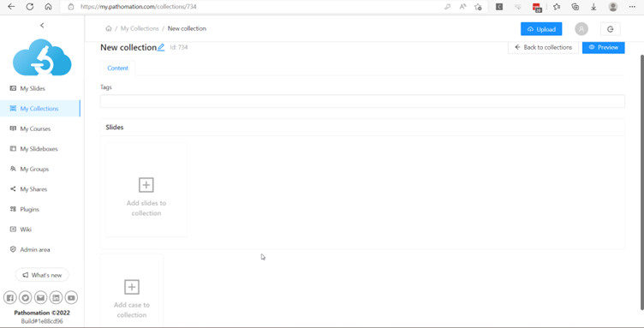Open the Twitter social link icon
The image size is (644, 328).
[25, 298]
